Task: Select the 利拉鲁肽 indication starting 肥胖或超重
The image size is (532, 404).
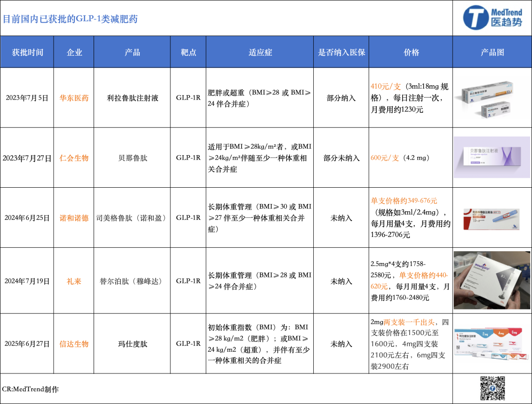Action: pos(260,98)
